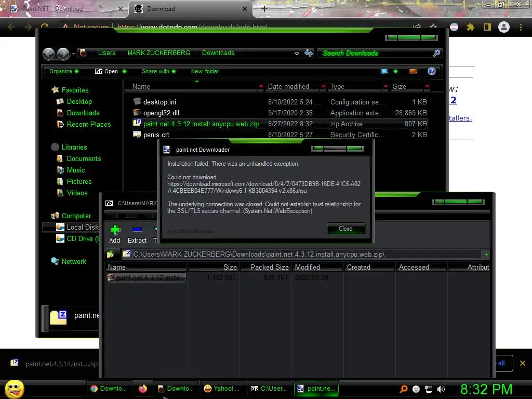Open the Type column filter dropdown
The width and height of the screenshot is (532, 399).
[385, 87]
